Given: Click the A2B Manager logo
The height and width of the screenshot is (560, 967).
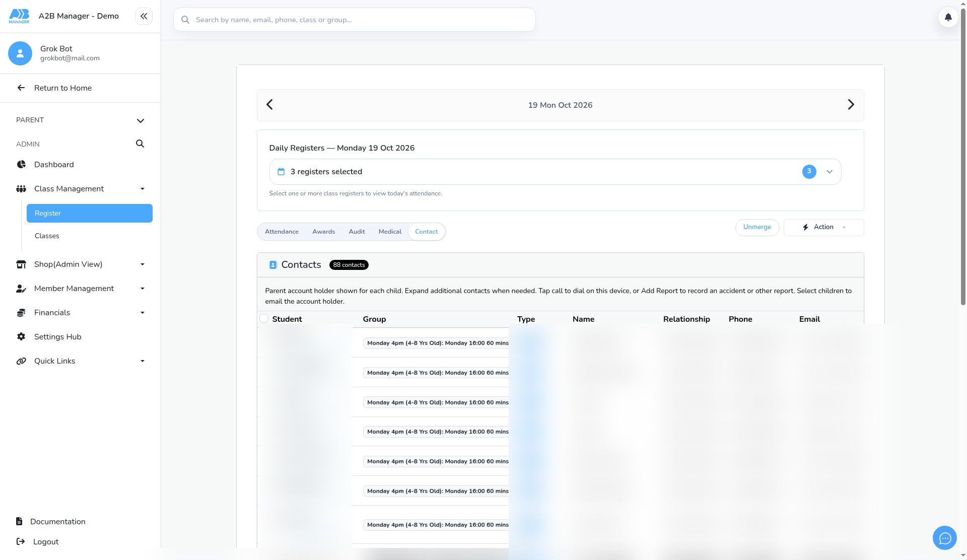Looking at the screenshot, I should click(19, 16).
